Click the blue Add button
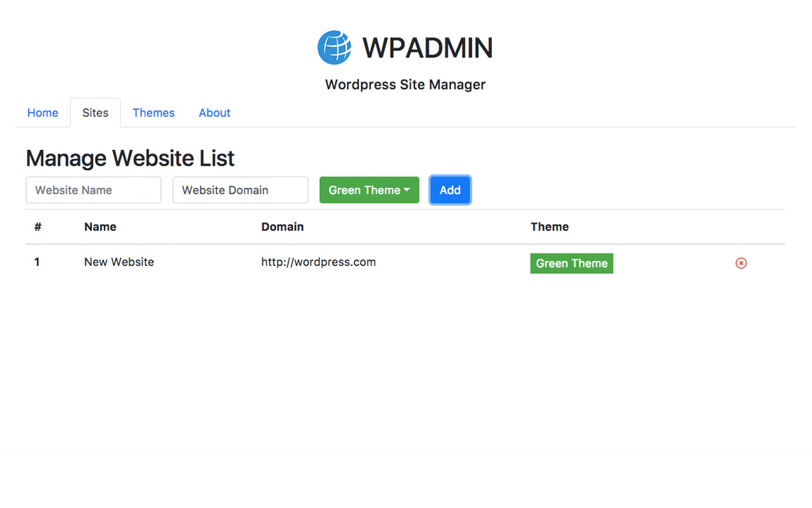This screenshot has width=812, height=508. click(x=450, y=190)
